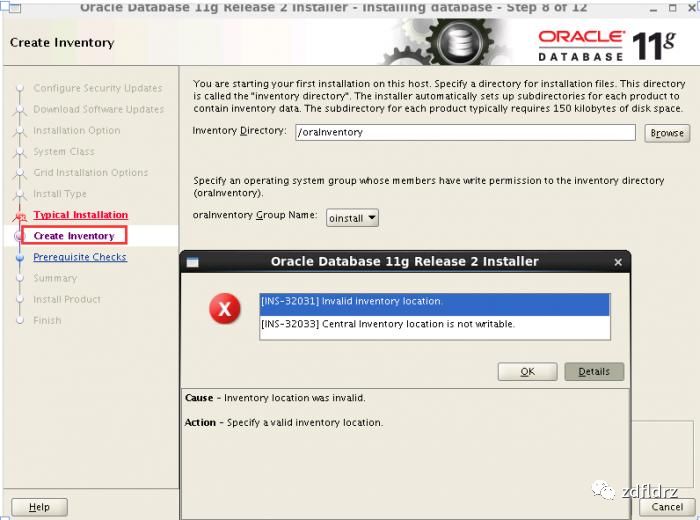
Task: Click the Download Software Updates step
Action: pos(99,109)
